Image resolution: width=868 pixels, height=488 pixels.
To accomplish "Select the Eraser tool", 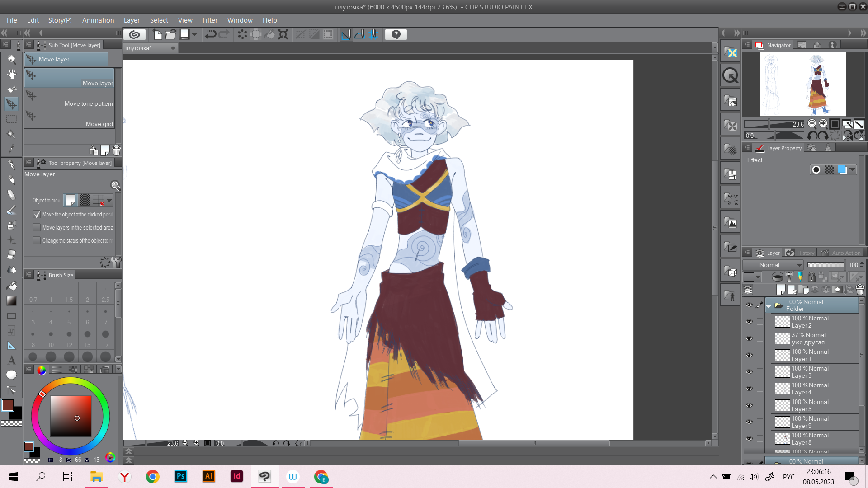I will point(12,254).
